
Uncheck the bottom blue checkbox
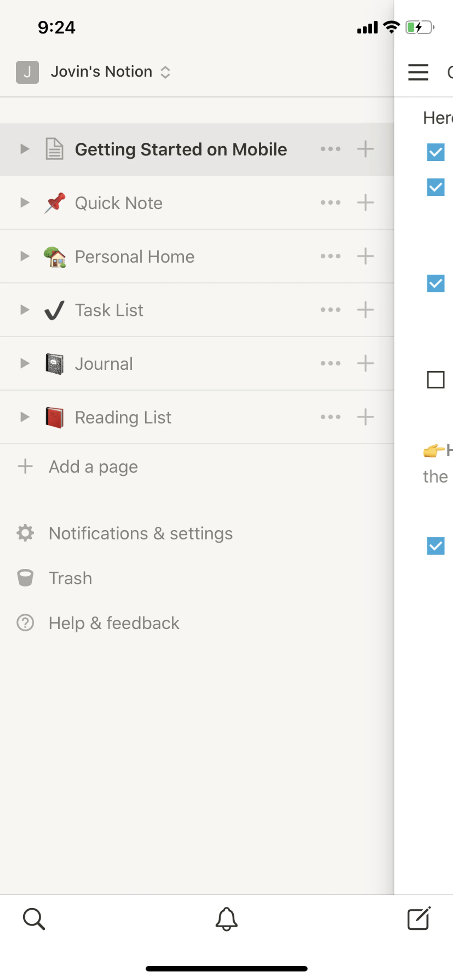click(436, 546)
